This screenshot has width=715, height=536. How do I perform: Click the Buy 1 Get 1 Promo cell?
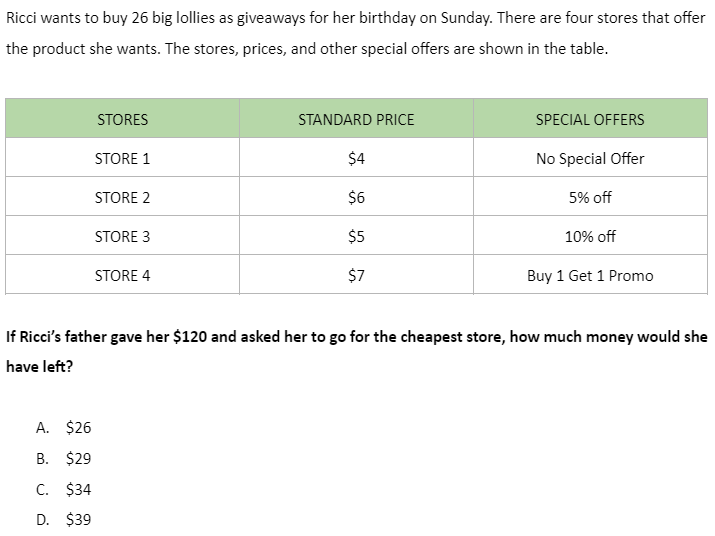(x=590, y=275)
